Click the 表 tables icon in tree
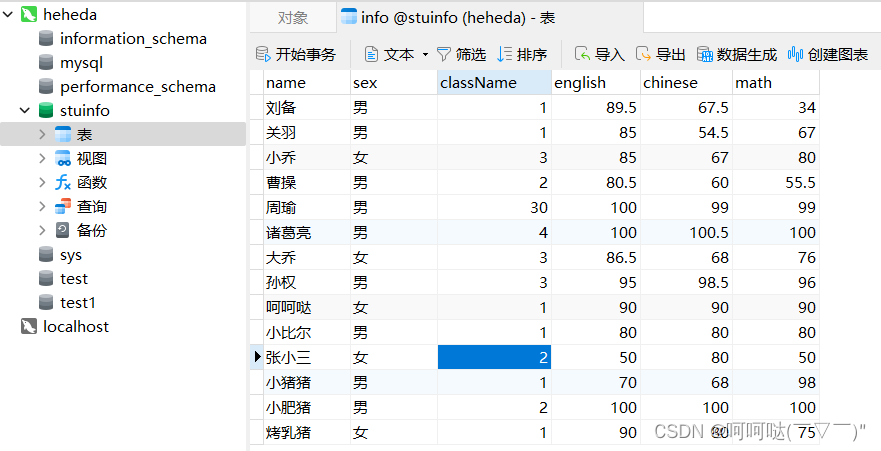 point(63,135)
